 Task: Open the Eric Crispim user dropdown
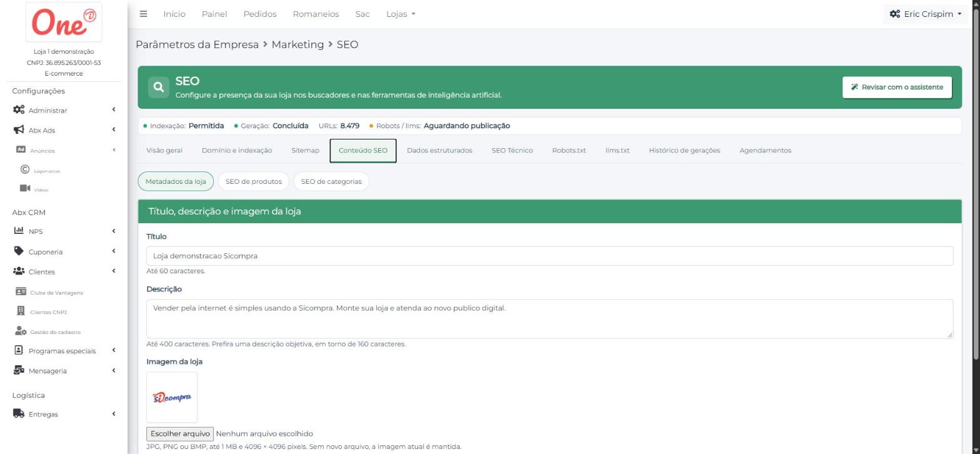926,14
